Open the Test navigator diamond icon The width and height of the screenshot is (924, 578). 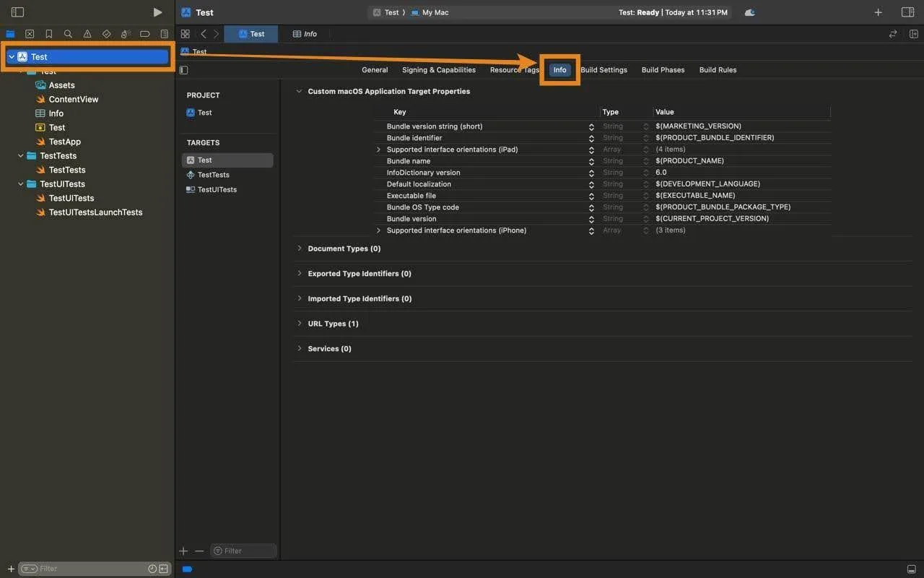[x=106, y=34]
